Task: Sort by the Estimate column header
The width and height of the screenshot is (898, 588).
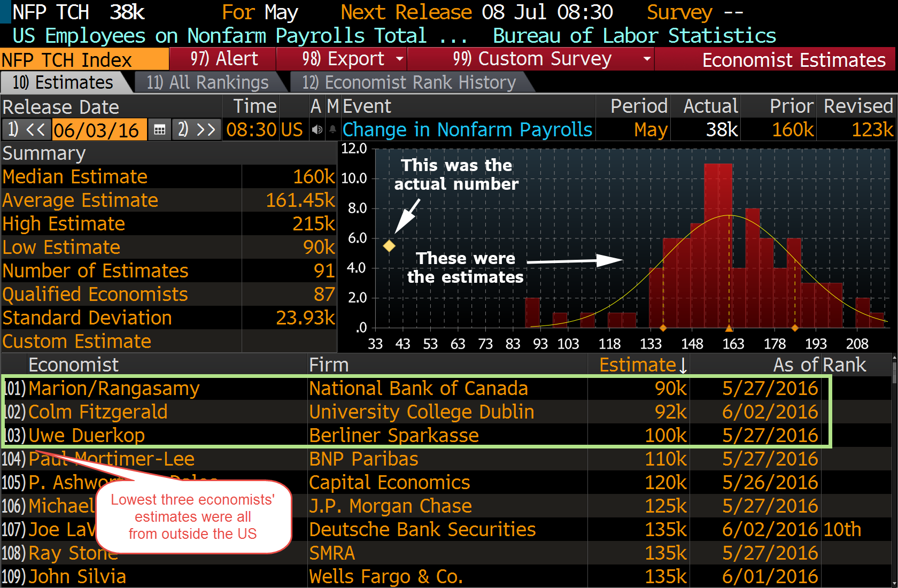Action: 638,365
